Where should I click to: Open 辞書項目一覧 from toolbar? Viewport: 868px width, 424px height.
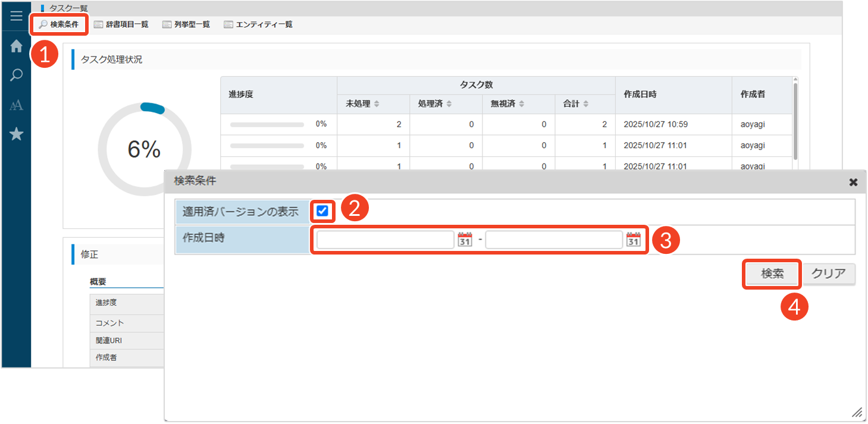pos(121,24)
